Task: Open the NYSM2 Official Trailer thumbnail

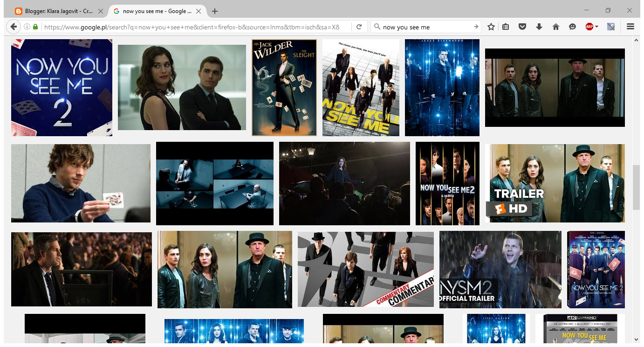Action: [500, 270]
